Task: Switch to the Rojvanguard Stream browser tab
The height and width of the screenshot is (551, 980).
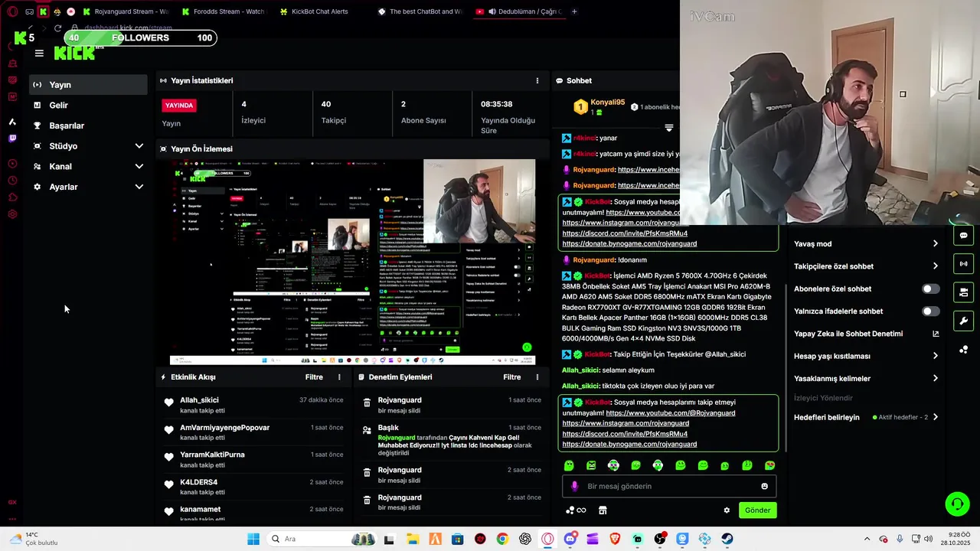Action: (126, 11)
